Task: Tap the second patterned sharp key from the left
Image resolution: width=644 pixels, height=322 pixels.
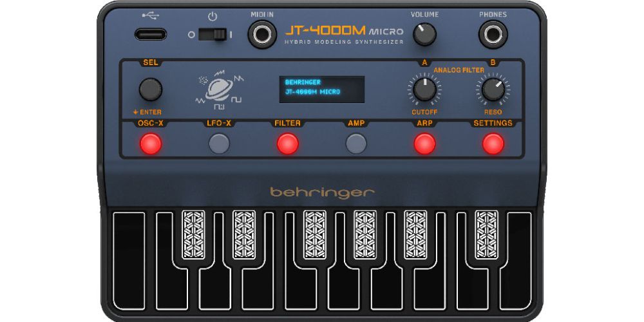Action: pos(244,234)
